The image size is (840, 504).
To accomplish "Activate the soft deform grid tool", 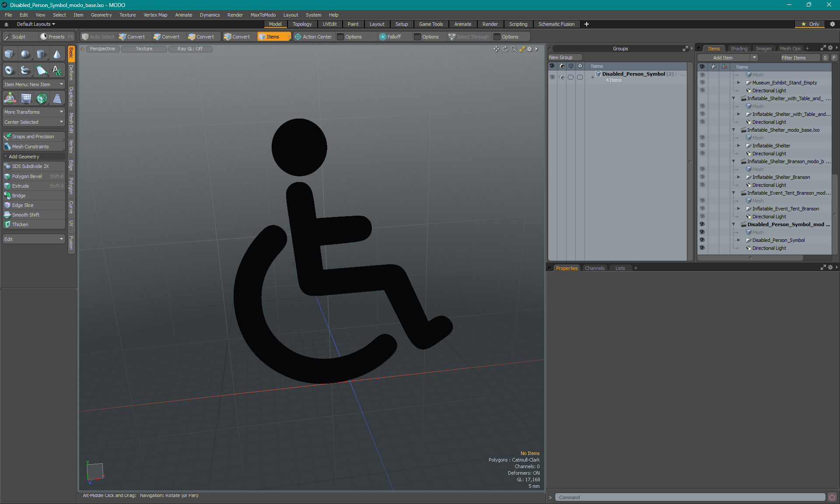I will [x=25, y=98].
